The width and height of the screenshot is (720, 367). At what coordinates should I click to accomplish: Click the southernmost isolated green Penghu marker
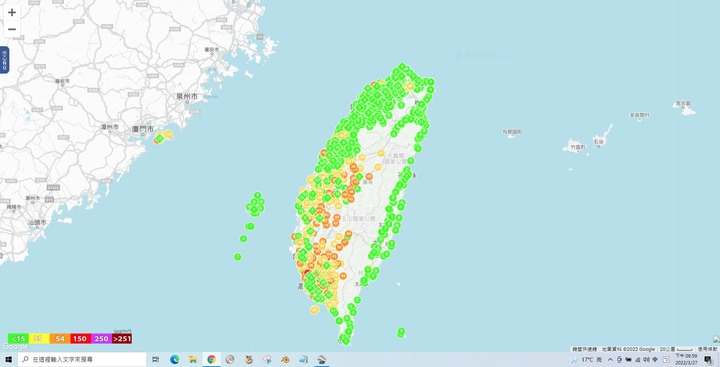pyautogui.click(x=237, y=257)
